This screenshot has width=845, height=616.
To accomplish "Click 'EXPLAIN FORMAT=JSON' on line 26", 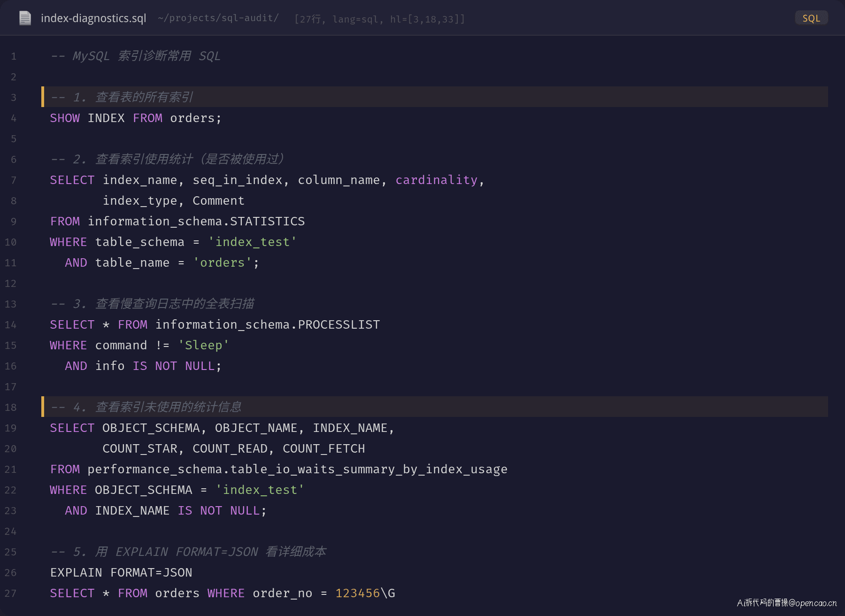I will click(121, 572).
